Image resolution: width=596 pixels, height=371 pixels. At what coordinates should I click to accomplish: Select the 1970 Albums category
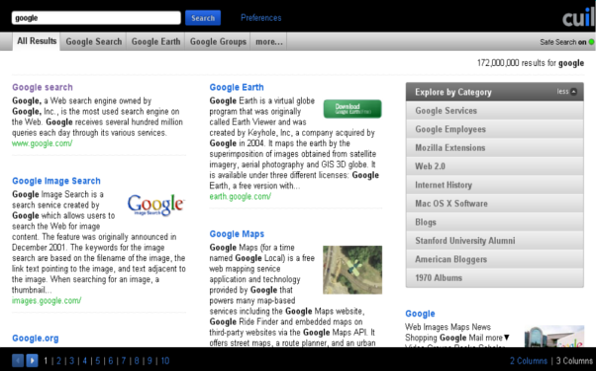coord(495,278)
